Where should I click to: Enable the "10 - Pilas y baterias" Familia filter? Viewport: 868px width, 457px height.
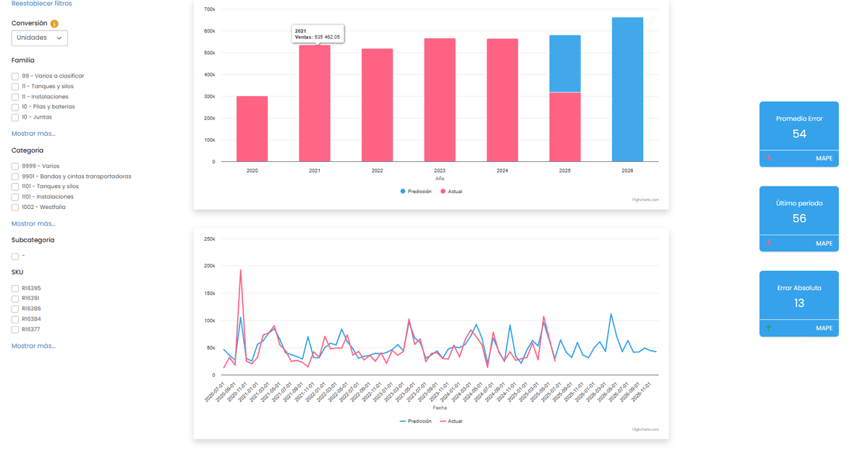(14, 106)
